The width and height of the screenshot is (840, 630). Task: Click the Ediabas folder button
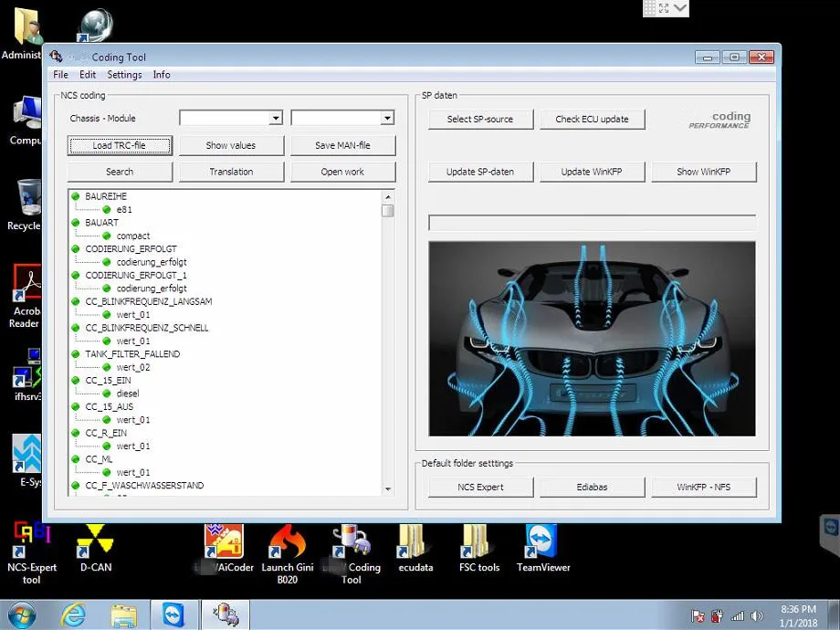coord(592,487)
